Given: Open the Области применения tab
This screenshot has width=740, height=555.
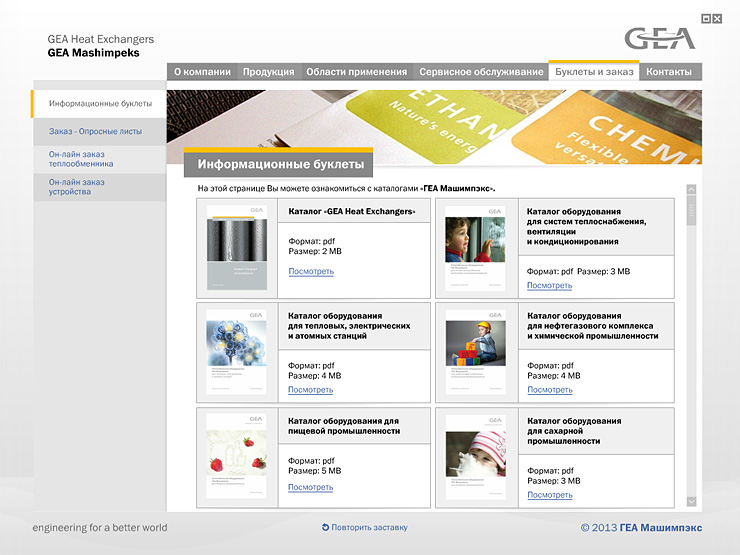Looking at the screenshot, I should click(x=356, y=72).
